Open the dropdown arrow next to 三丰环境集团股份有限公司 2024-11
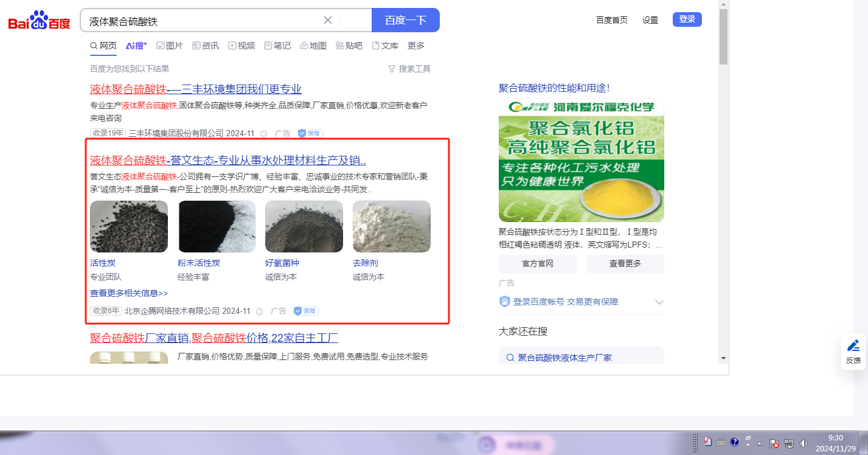 pyautogui.click(x=263, y=134)
